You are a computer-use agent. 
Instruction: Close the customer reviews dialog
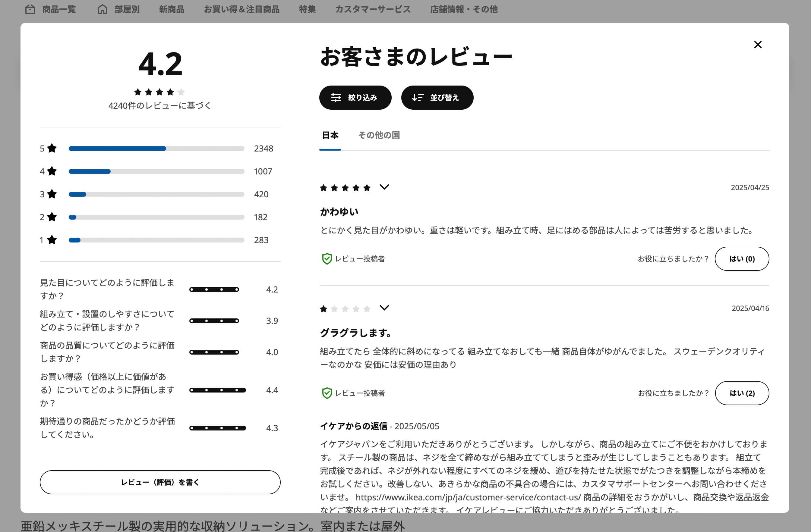tap(758, 45)
